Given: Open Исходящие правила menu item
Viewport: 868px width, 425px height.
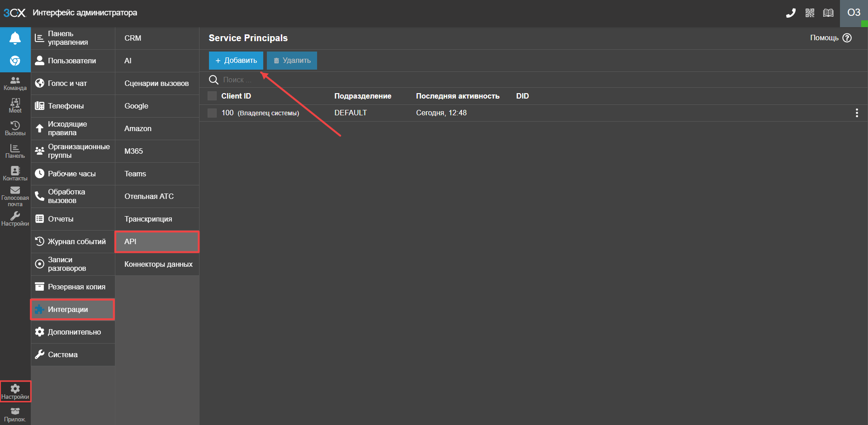Looking at the screenshot, I should [73, 128].
